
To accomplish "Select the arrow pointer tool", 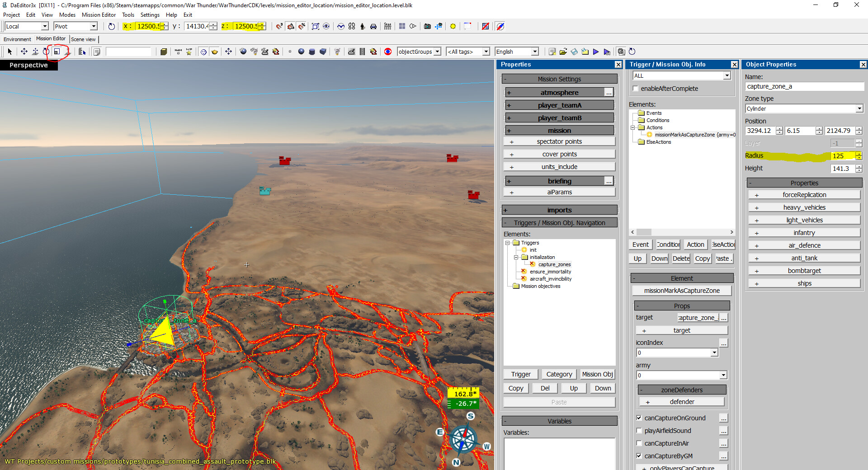I will click(9, 52).
